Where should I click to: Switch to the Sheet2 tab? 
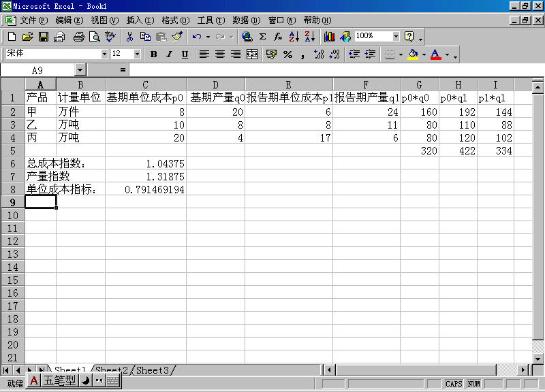[112, 370]
